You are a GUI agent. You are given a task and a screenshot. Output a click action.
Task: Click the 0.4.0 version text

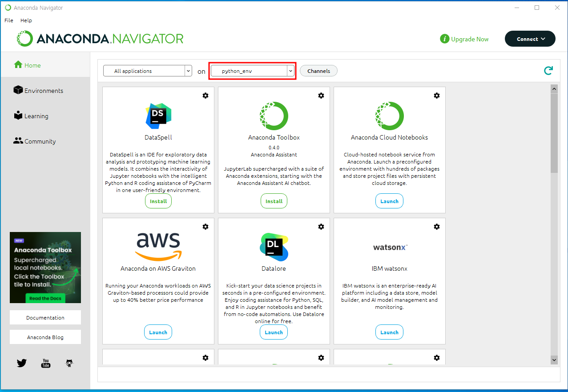pos(274,147)
